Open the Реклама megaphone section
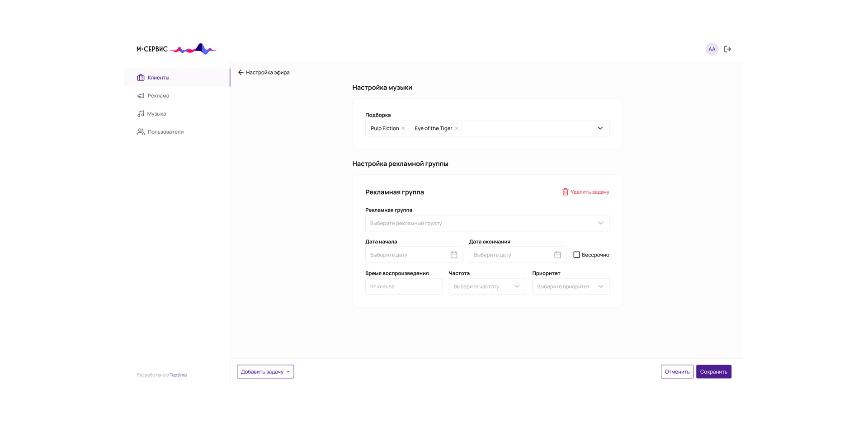868x421 pixels. tap(158, 95)
